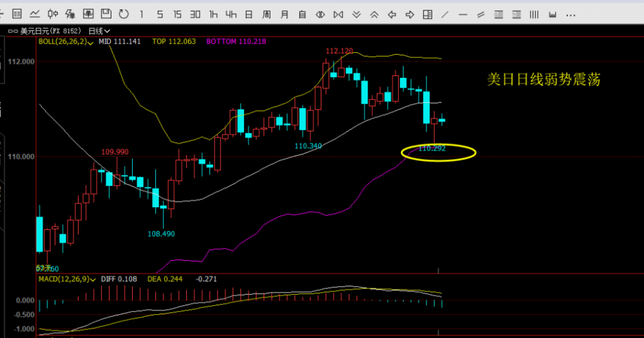Click the 单 order ticket icon
This screenshot has width=644, height=338.
(x=88, y=14)
